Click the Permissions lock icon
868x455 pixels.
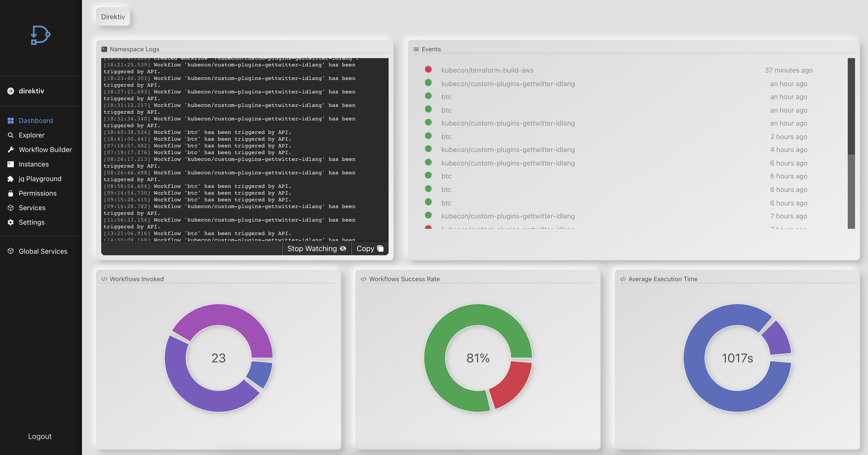[11, 193]
